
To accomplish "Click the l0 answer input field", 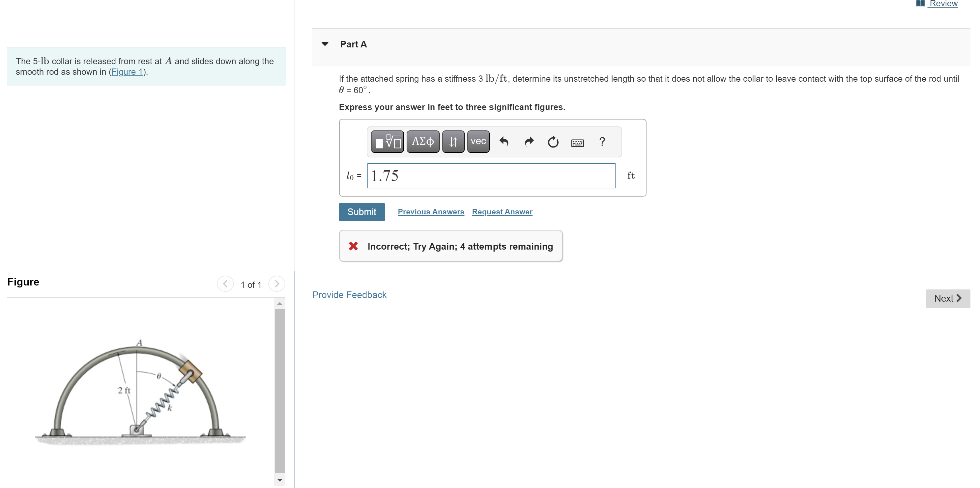I will tap(491, 176).
